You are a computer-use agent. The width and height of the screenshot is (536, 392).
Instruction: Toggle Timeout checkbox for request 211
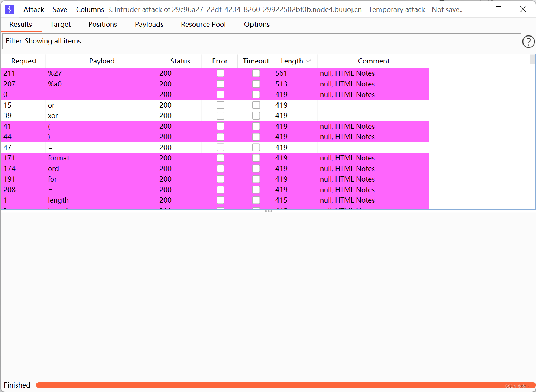pyautogui.click(x=256, y=73)
